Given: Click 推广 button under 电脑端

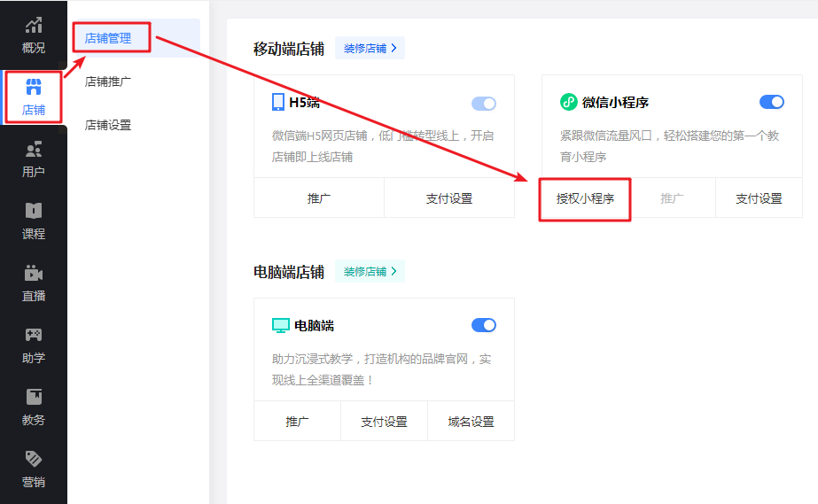Looking at the screenshot, I should [x=298, y=421].
